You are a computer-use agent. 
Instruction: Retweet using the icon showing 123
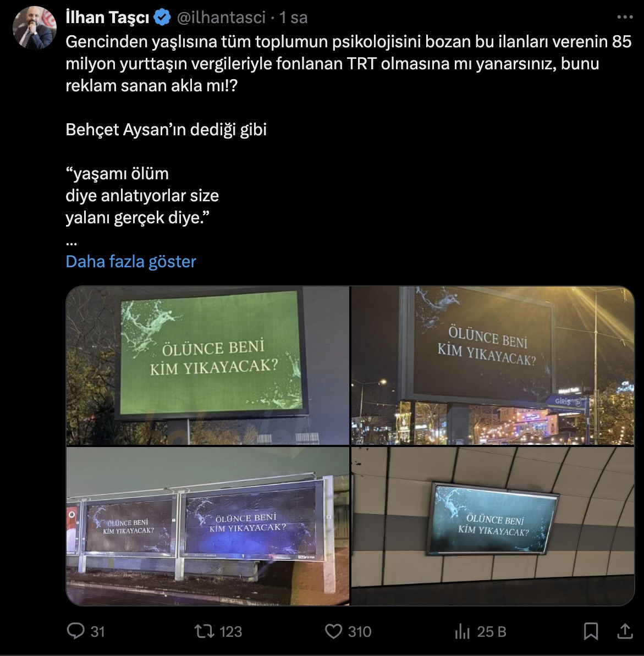[205, 631]
